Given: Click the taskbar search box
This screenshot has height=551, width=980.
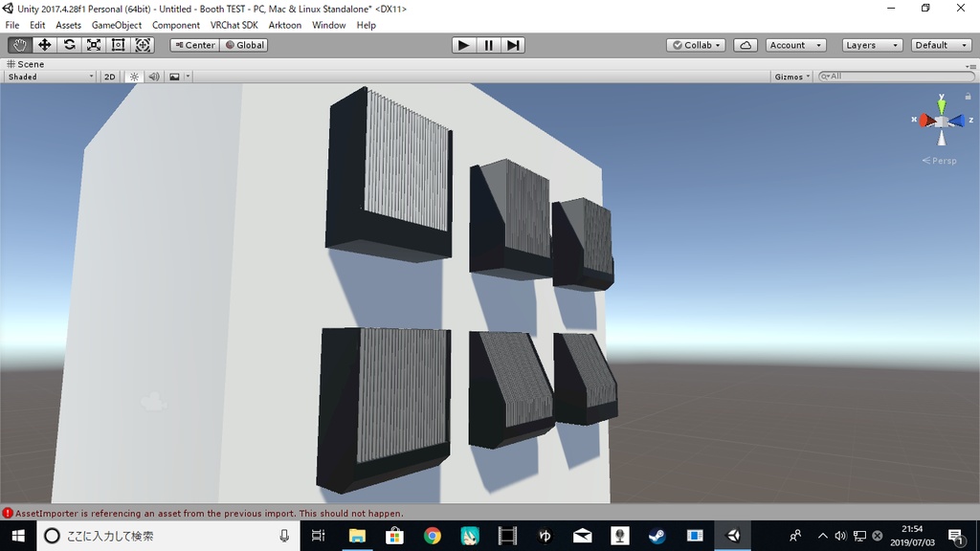Looking at the screenshot, I should tap(168, 536).
